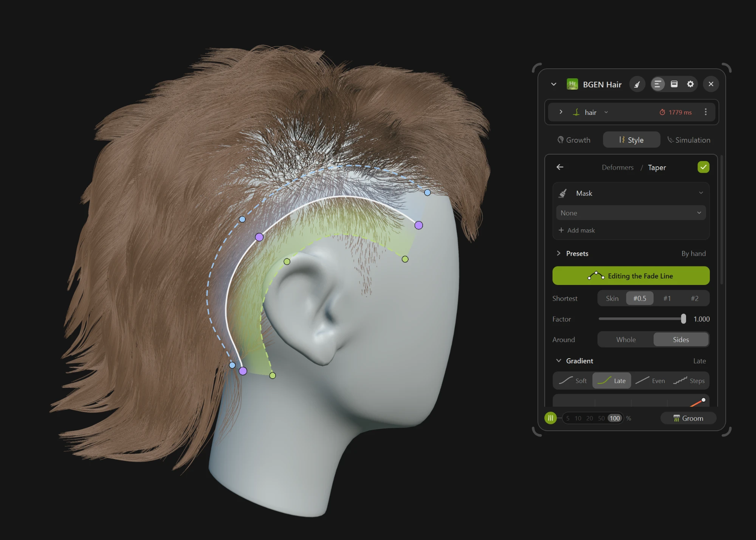
Task: Click the green hair density icon
Action: click(550, 418)
